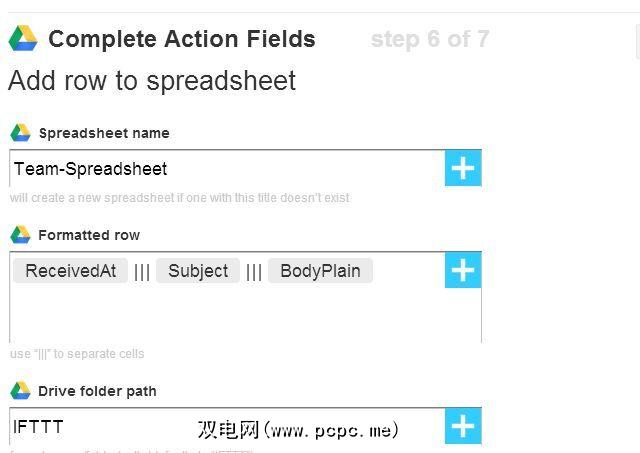
Task: Click the Google Drive icon beside Complete Action Fields
Action: 23,39
